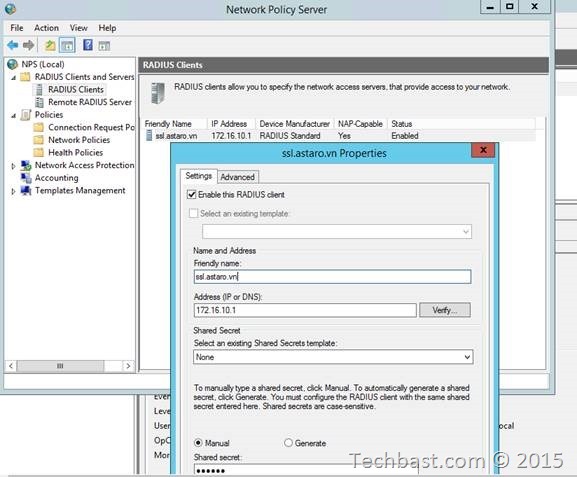The width and height of the screenshot is (577, 477).
Task: Select the Manual radio button
Action: 198,443
